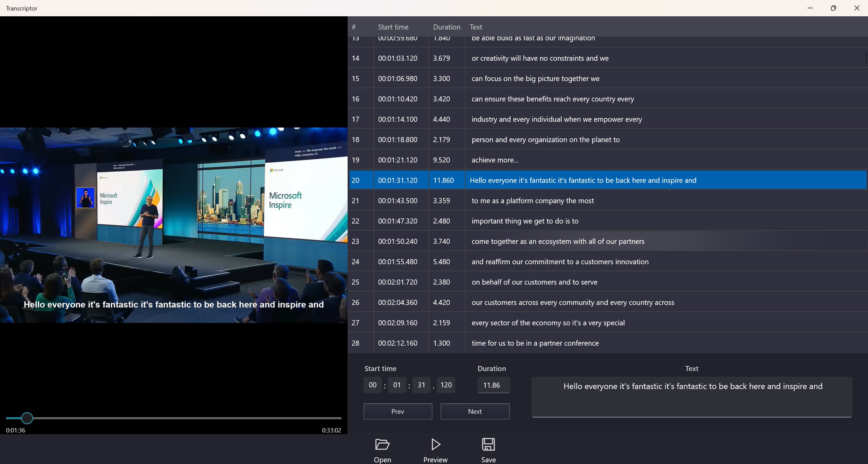Click the video seek slider thumb
The height and width of the screenshot is (464, 868).
coord(27,418)
